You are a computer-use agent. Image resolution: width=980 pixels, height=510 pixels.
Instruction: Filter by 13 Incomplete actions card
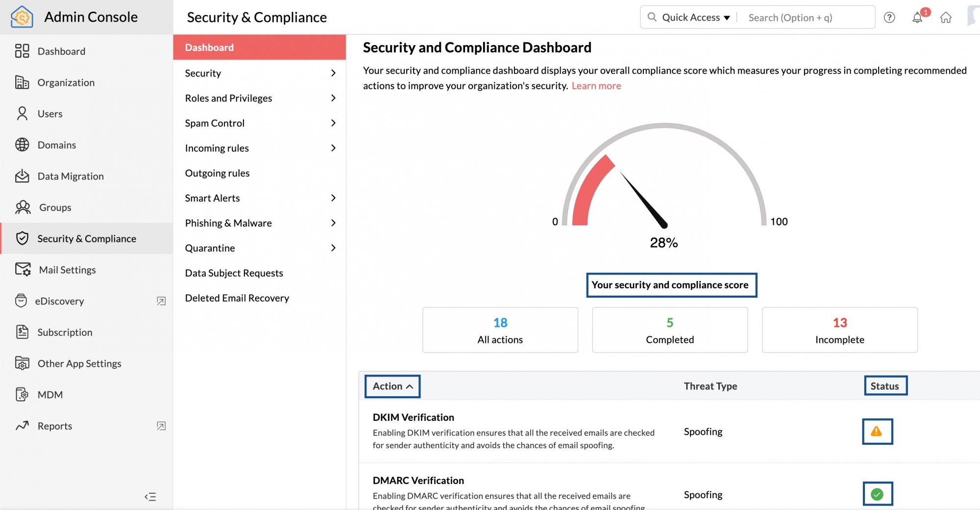coord(839,330)
